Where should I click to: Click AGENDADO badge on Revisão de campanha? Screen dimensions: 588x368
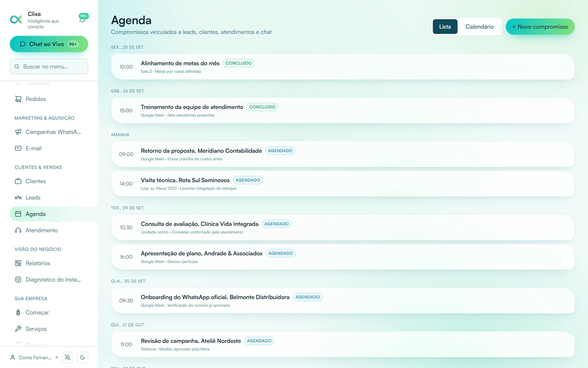[259, 341]
